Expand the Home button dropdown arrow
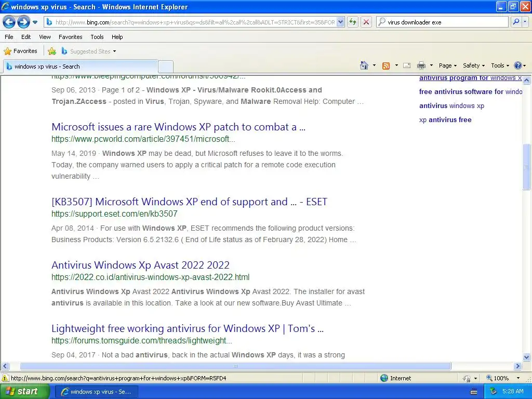Screen dimensions: 532x399 click(374, 65)
